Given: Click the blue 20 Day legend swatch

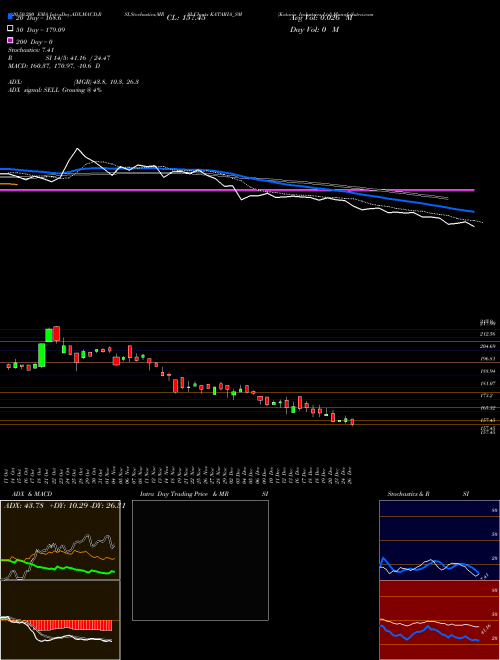Looking at the screenshot, I should 10,16.
